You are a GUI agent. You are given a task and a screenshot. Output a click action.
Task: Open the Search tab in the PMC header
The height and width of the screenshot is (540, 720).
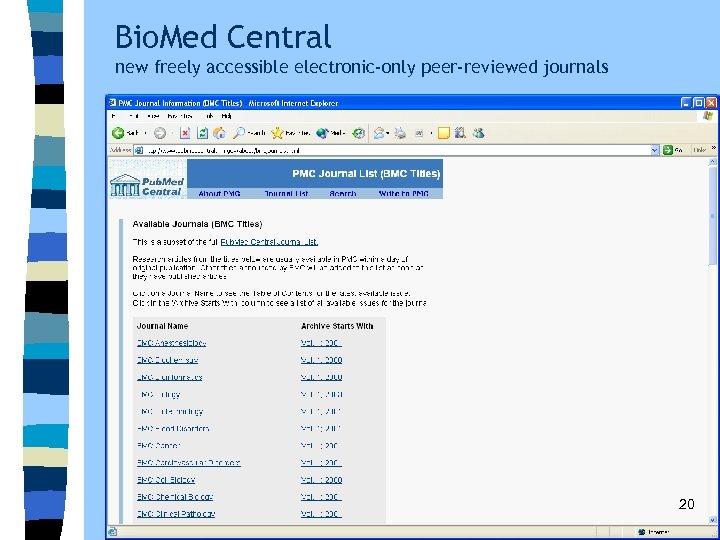[x=343, y=193]
